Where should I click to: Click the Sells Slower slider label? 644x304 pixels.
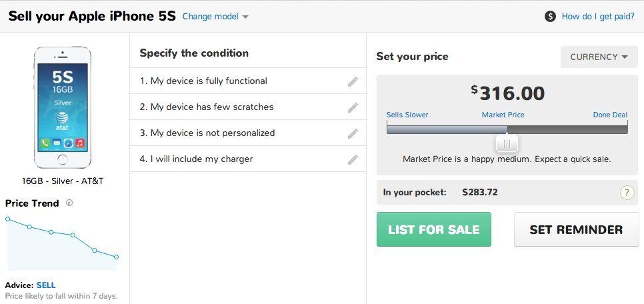click(407, 115)
